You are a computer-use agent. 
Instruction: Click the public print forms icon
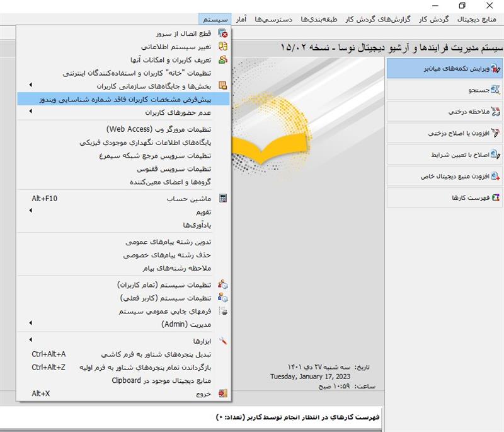tap(222, 311)
